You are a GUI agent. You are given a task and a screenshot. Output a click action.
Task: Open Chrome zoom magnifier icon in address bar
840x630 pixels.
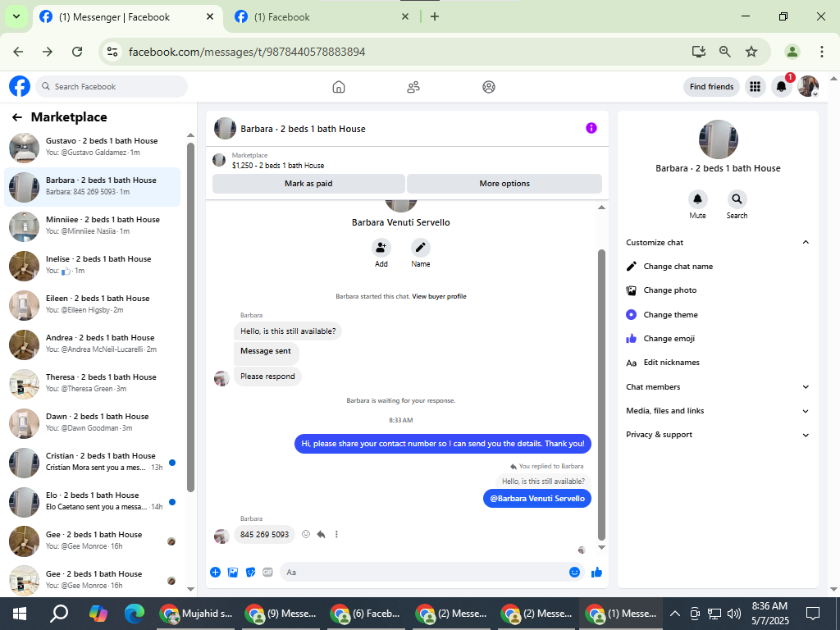[725, 52]
